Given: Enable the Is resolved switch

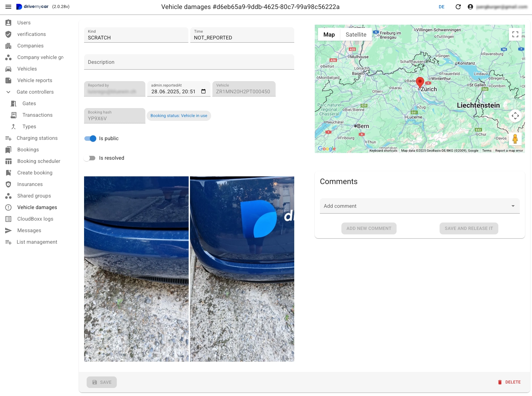Looking at the screenshot, I should pyautogui.click(x=90, y=158).
